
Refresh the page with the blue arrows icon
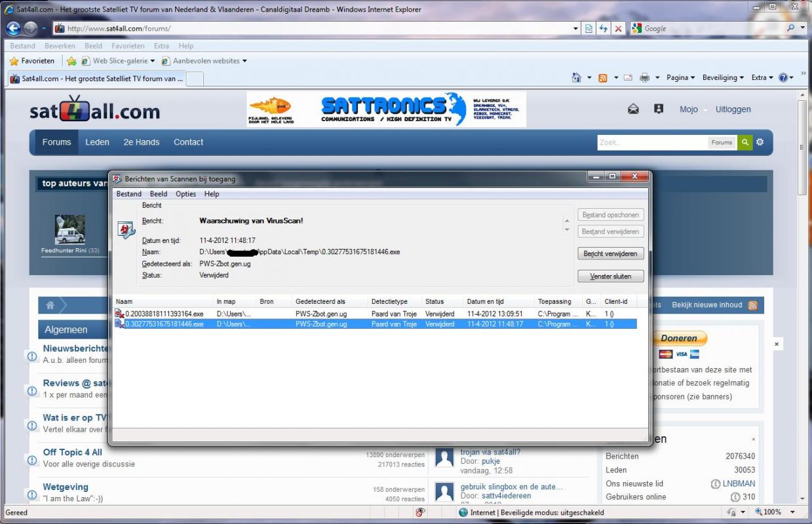[603, 28]
